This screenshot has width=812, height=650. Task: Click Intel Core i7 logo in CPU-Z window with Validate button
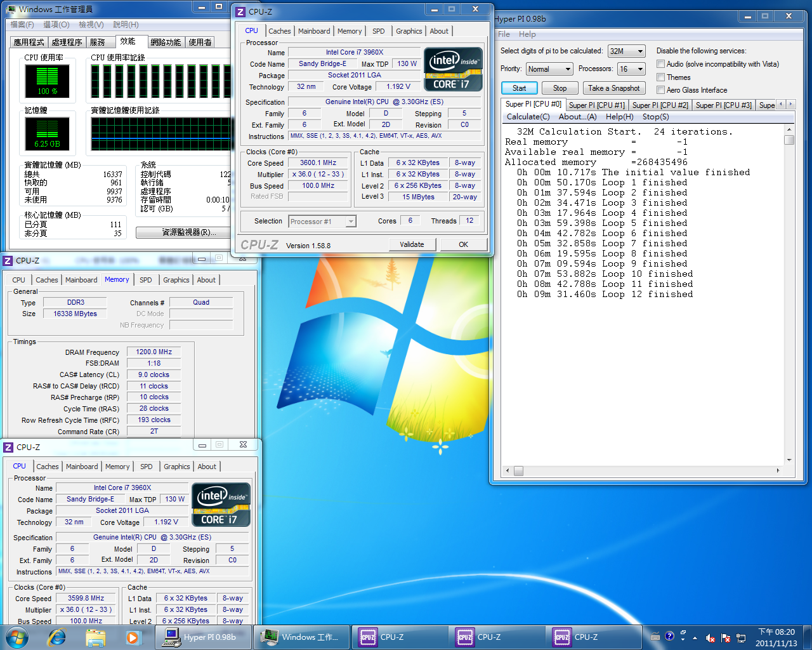(x=453, y=69)
